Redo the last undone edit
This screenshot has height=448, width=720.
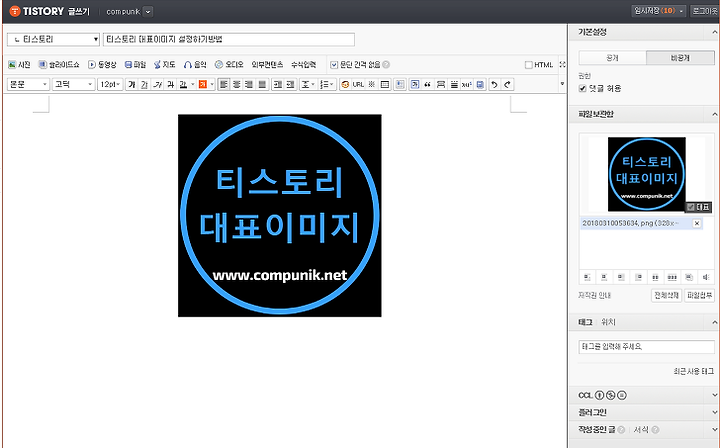click(x=507, y=84)
